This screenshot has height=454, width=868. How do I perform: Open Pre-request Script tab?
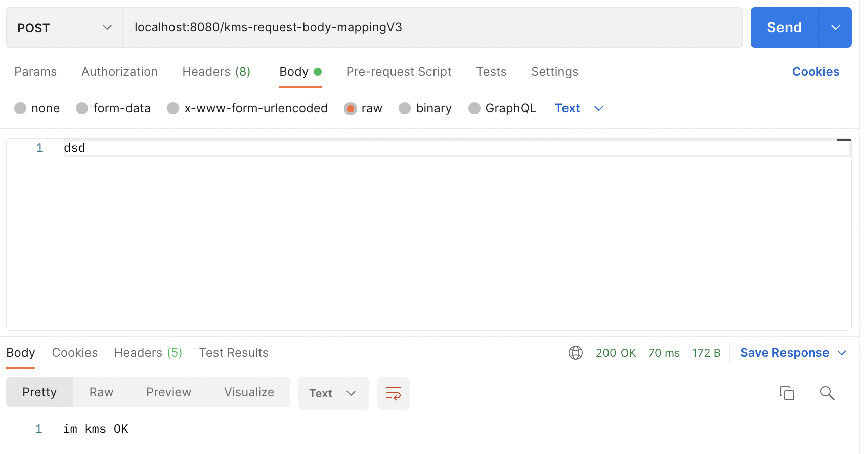pyautogui.click(x=399, y=72)
